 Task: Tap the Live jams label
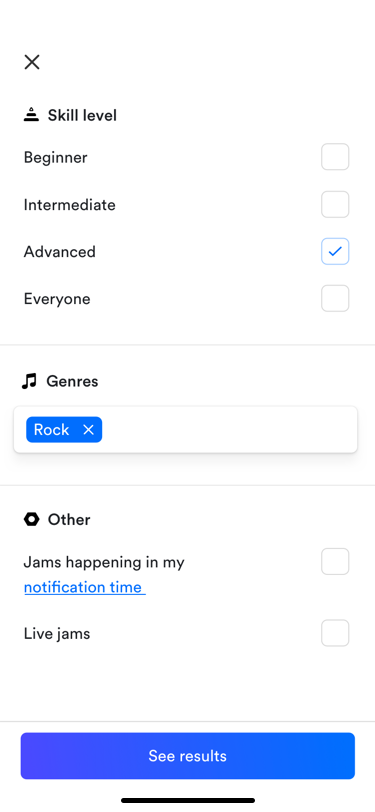[57, 633]
